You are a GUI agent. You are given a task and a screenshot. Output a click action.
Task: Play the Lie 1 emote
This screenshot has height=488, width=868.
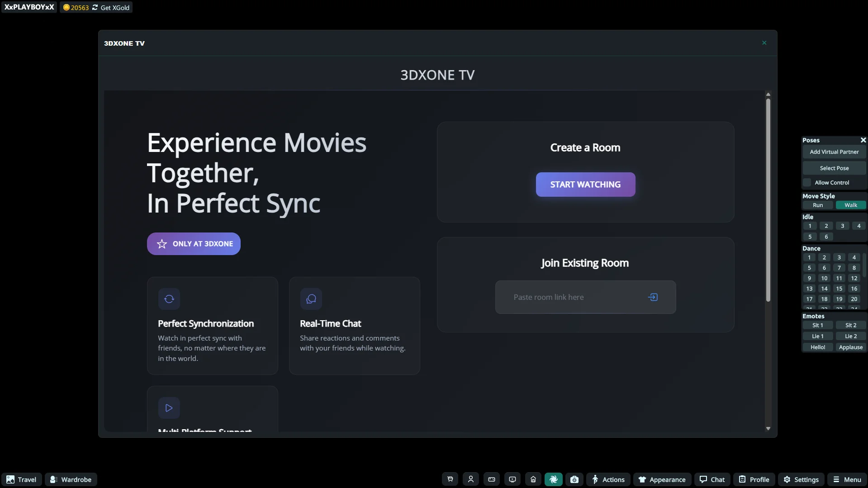tap(818, 336)
